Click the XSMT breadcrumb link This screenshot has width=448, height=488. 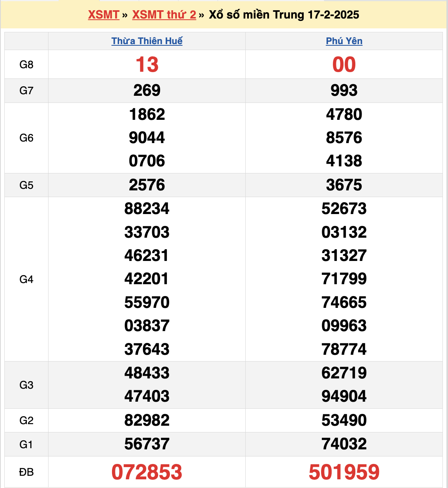pos(103,15)
